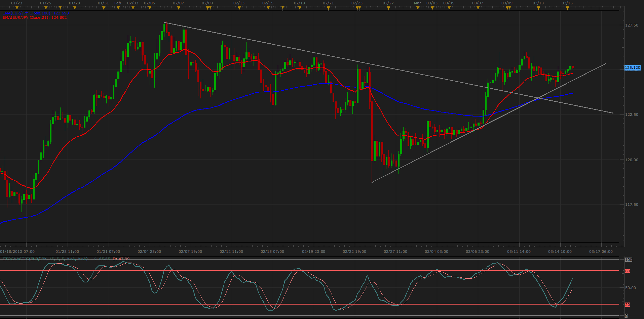Viewport: 644px width, 319px height.
Task: Click the yellow marker under the Feb label
Action: pyautogui.click(x=118, y=8)
